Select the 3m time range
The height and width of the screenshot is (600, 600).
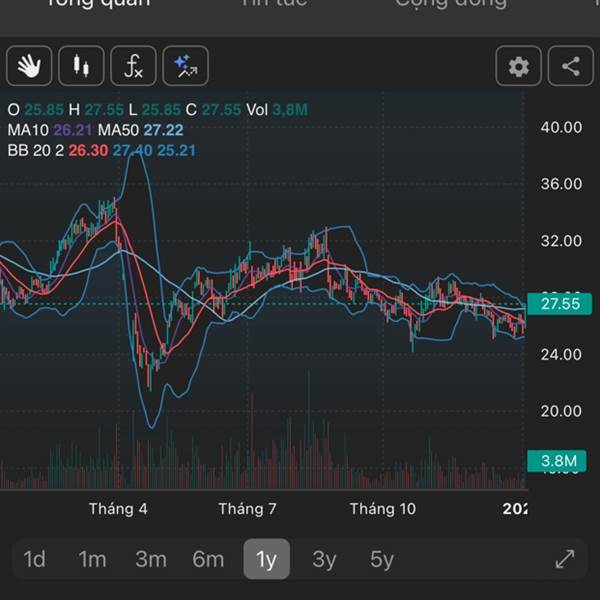pyautogui.click(x=151, y=559)
